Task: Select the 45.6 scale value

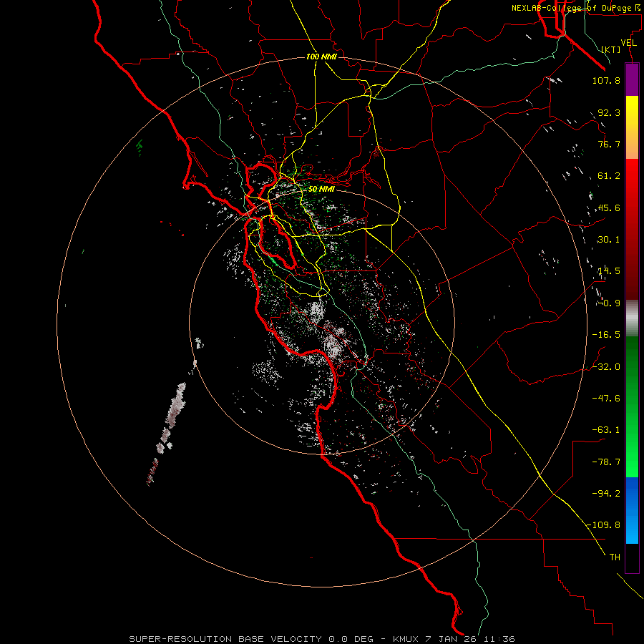Action: (609, 208)
